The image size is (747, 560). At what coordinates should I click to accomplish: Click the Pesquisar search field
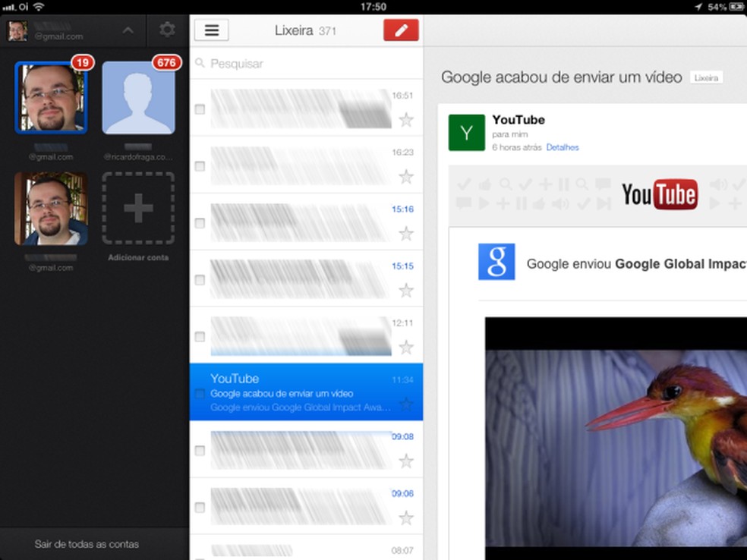[x=307, y=63]
